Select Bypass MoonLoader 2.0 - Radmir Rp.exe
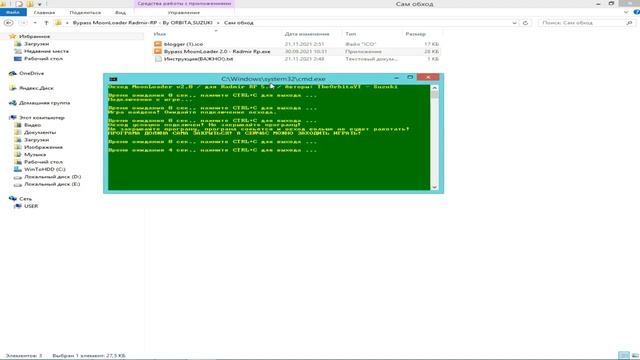Screen dimensions: 640x360 point(217,51)
